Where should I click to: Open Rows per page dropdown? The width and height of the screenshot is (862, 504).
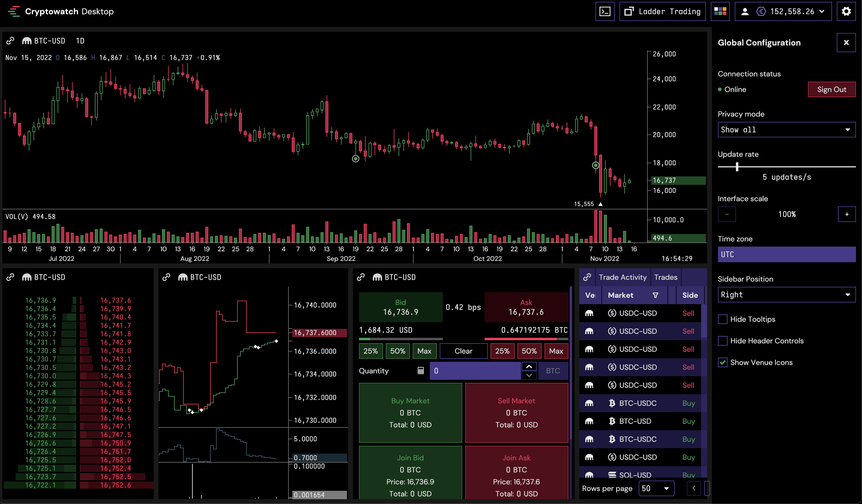coord(656,488)
